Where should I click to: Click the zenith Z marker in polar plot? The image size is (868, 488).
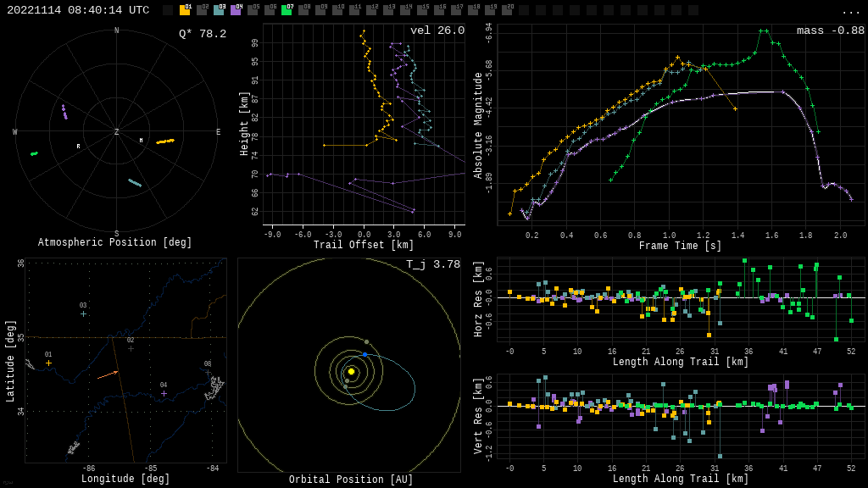[x=117, y=132]
